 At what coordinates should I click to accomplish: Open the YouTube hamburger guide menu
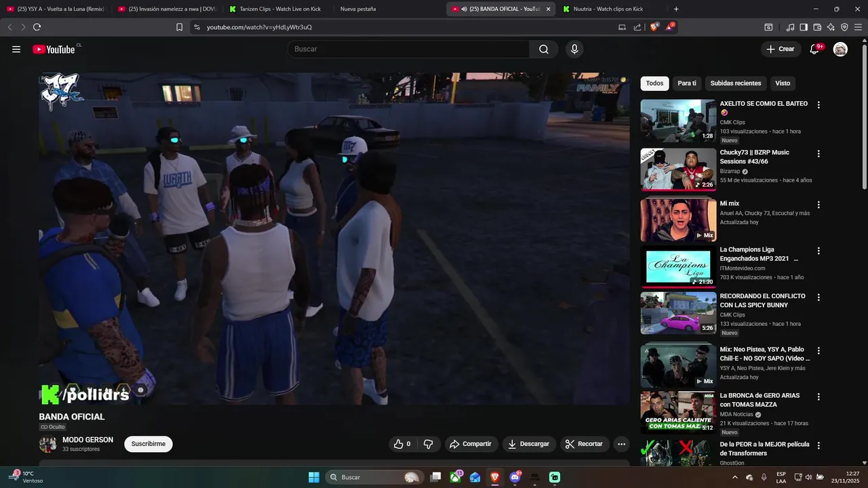click(x=16, y=49)
